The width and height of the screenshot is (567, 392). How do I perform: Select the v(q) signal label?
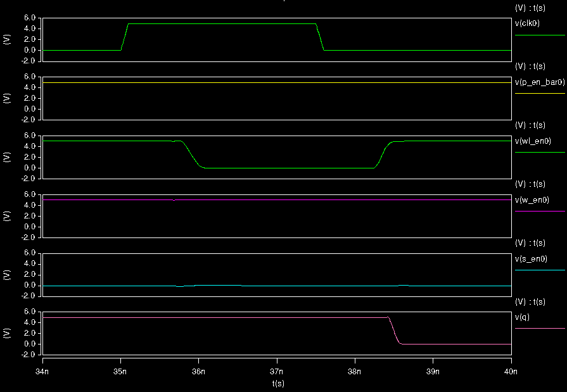522,317
